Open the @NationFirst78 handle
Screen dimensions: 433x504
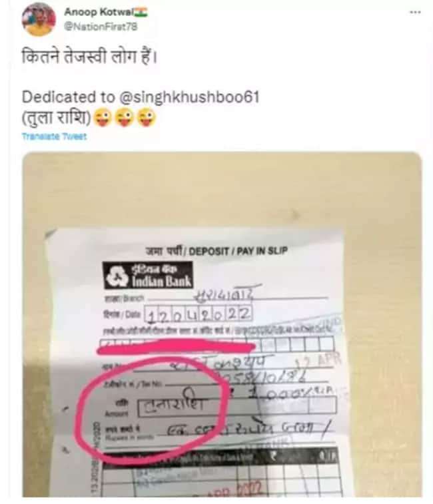[101, 27]
